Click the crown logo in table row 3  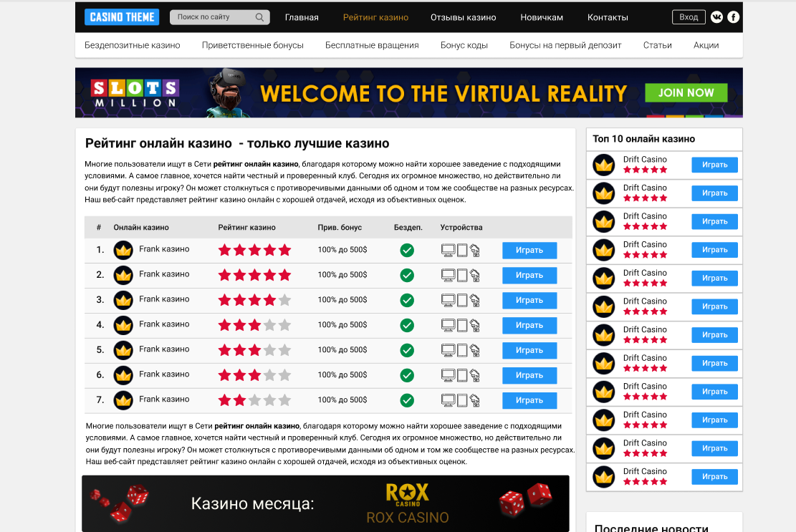pos(123,300)
